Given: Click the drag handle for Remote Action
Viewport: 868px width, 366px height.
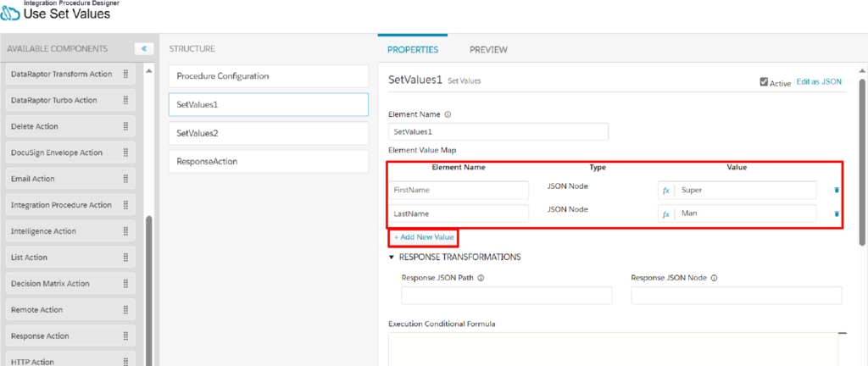Looking at the screenshot, I should pos(125,309).
